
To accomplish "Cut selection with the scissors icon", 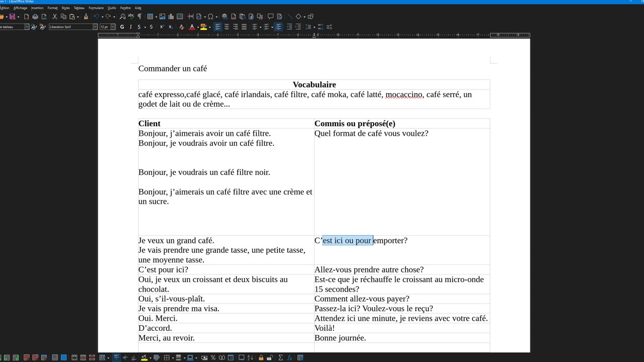I will tap(55, 17).
